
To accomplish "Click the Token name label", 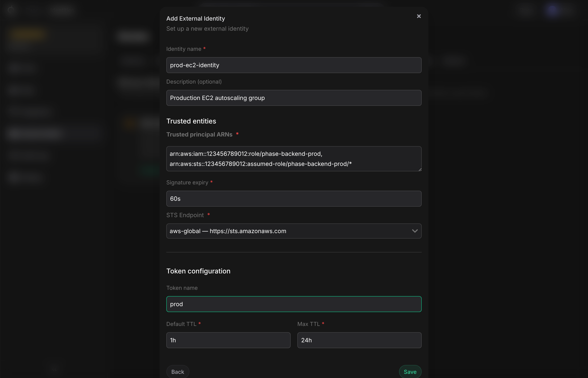I will 182,288.
